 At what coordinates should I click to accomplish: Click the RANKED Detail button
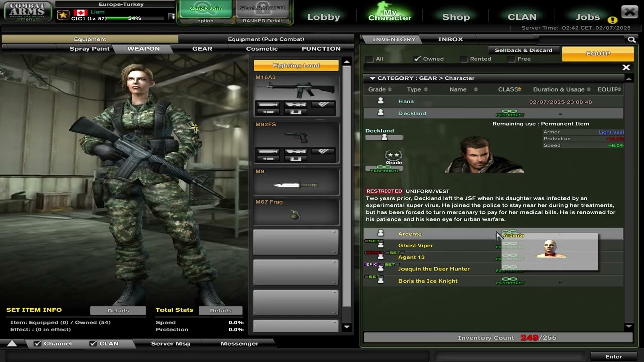[x=262, y=21]
